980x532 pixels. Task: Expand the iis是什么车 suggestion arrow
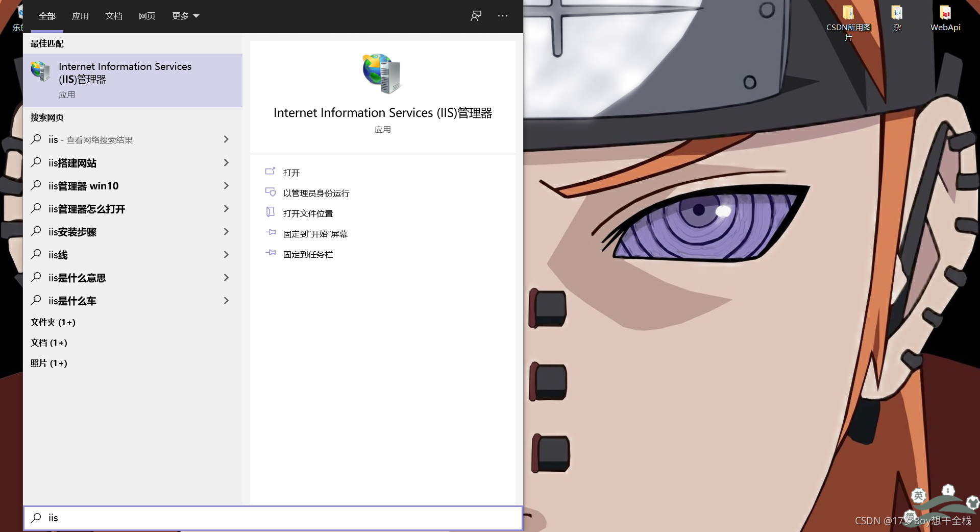226,300
